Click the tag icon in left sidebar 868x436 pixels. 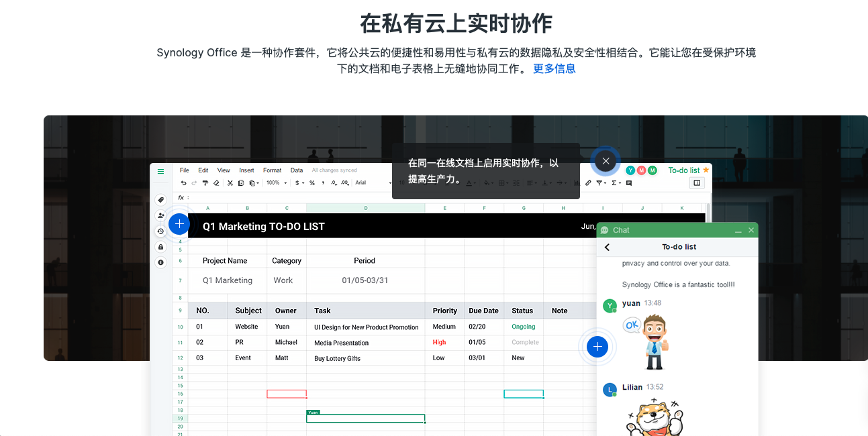160,200
